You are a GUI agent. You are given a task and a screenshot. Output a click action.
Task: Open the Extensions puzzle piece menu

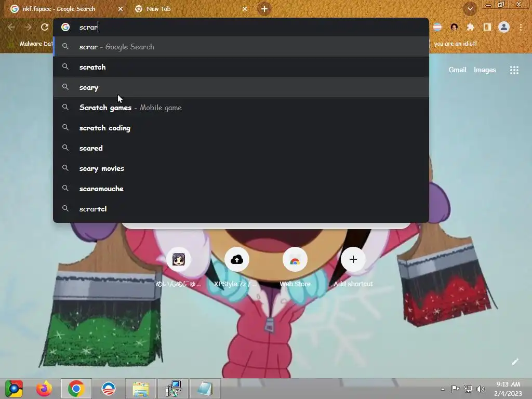tap(470, 27)
